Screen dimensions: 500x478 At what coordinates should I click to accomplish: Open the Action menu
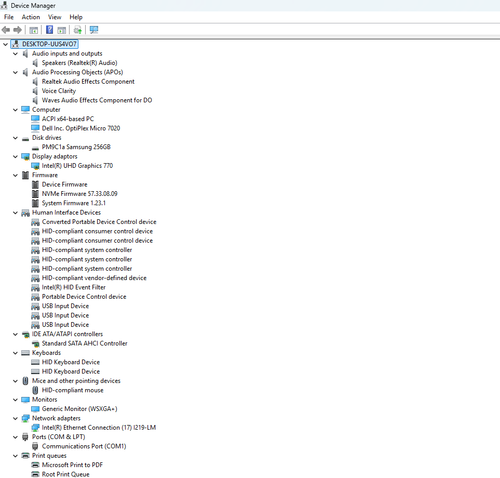(31, 17)
